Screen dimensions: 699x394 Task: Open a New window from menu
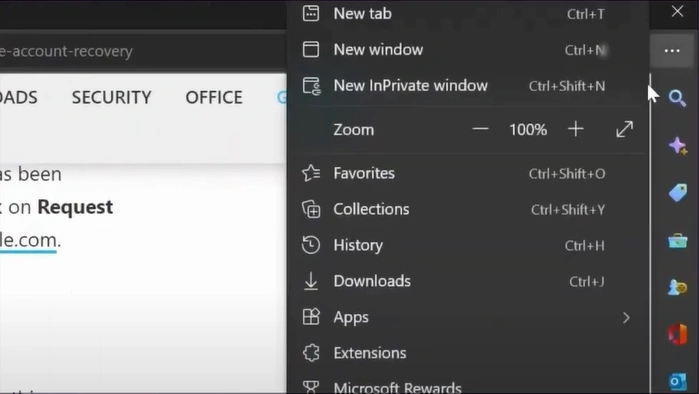[x=468, y=49]
